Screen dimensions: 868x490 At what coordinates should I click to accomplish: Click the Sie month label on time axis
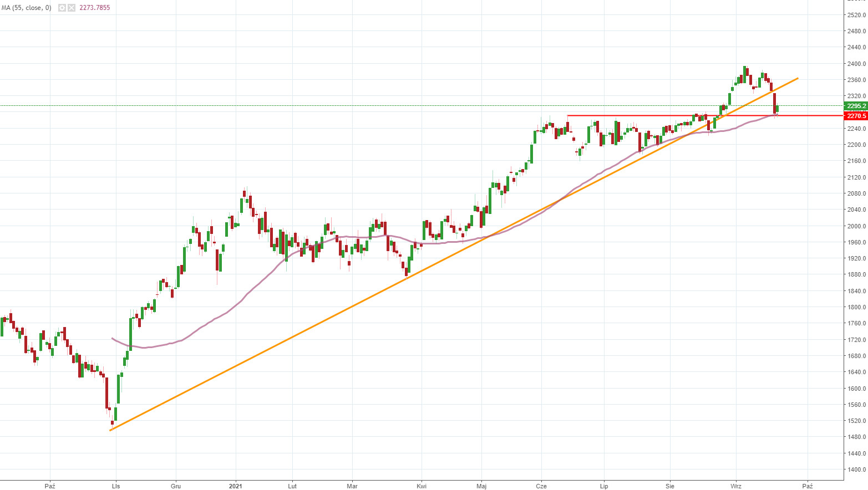click(x=670, y=486)
